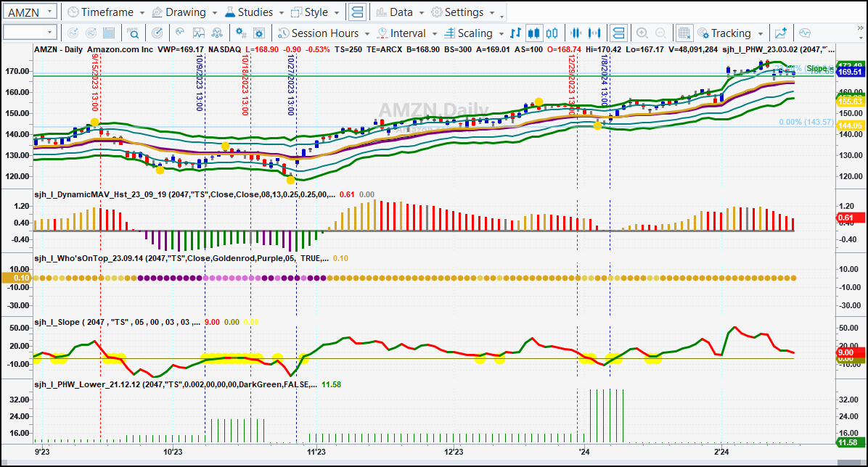Click the wave line indicator icon

pos(180,33)
